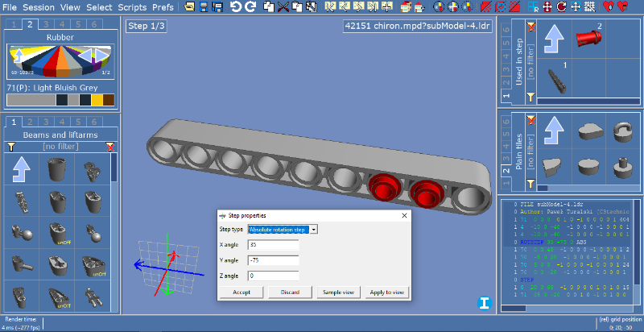This screenshot has width=644, height=332.
Task: Pick the yellow swatch in recent colors
Action: tap(97, 100)
